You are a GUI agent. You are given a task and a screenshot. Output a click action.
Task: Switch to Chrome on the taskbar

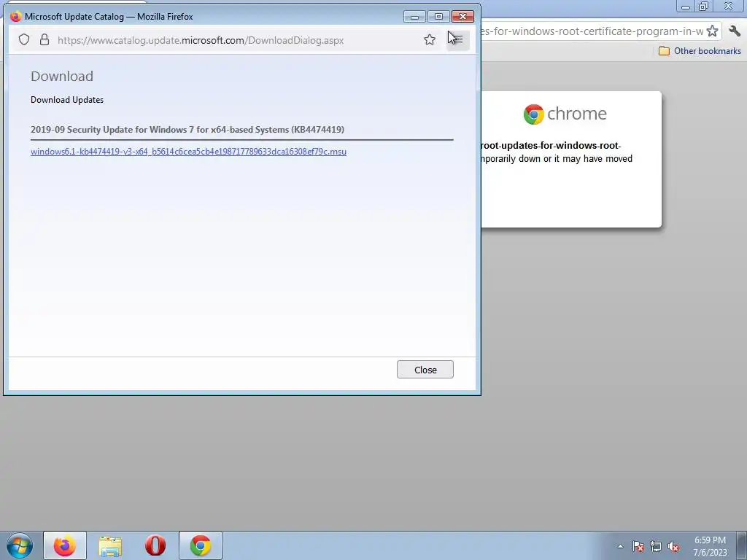click(201, 545)
